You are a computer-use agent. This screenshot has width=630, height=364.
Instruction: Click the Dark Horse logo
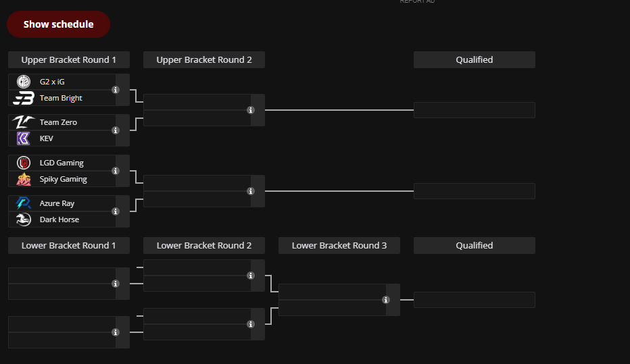pos(24,219)
